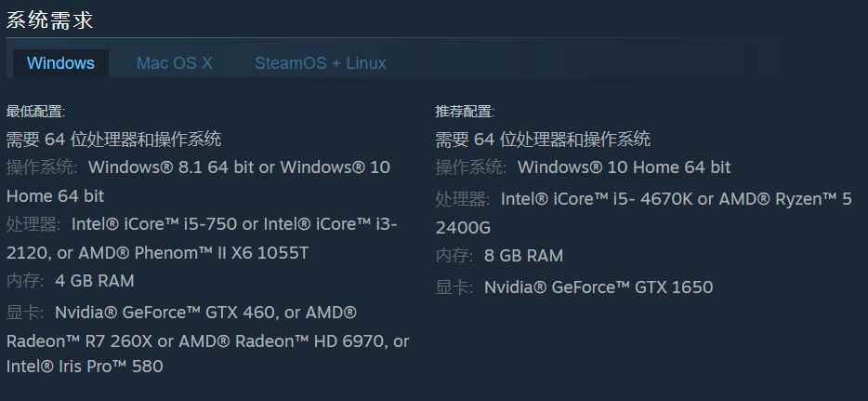The image size is (868, 401).
Task: Click the Intel Iris Pro 580 text
Action: click(85, 367)
